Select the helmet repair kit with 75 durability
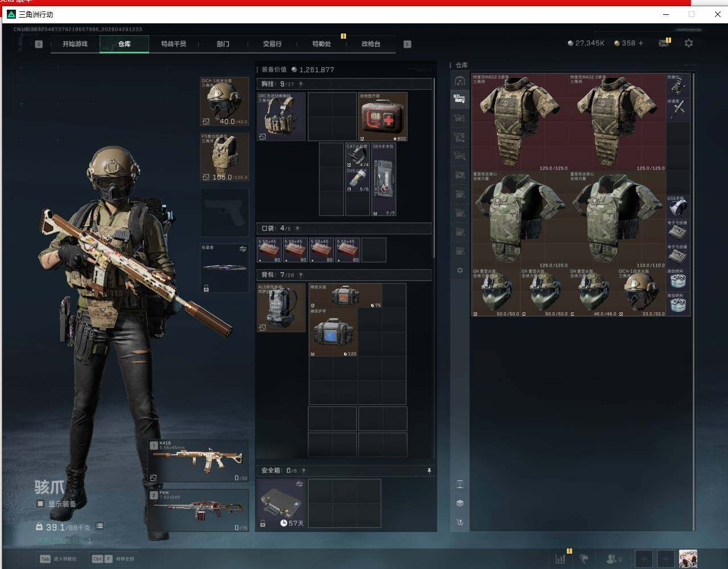The height and width of the screenshot is (569, 728). (346, 296)
